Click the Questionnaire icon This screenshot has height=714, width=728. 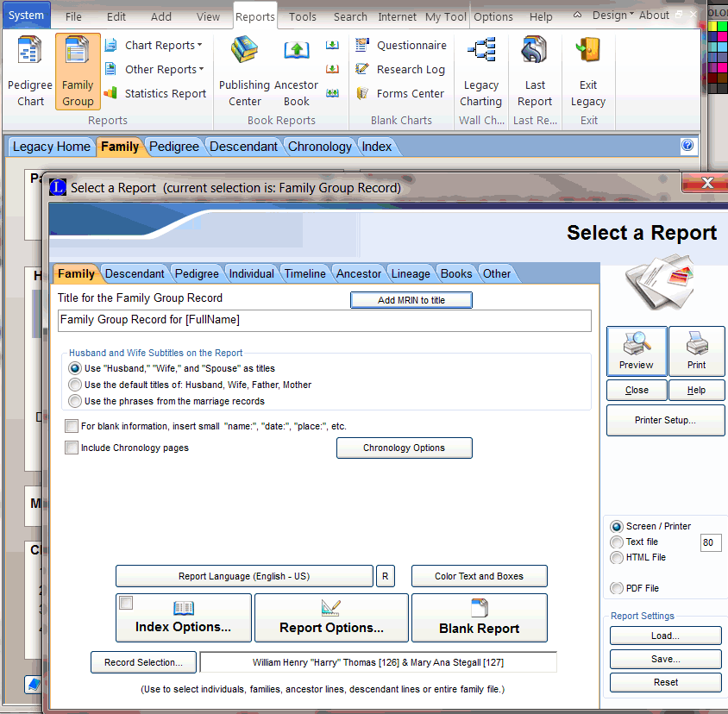(x=362, y=45)
